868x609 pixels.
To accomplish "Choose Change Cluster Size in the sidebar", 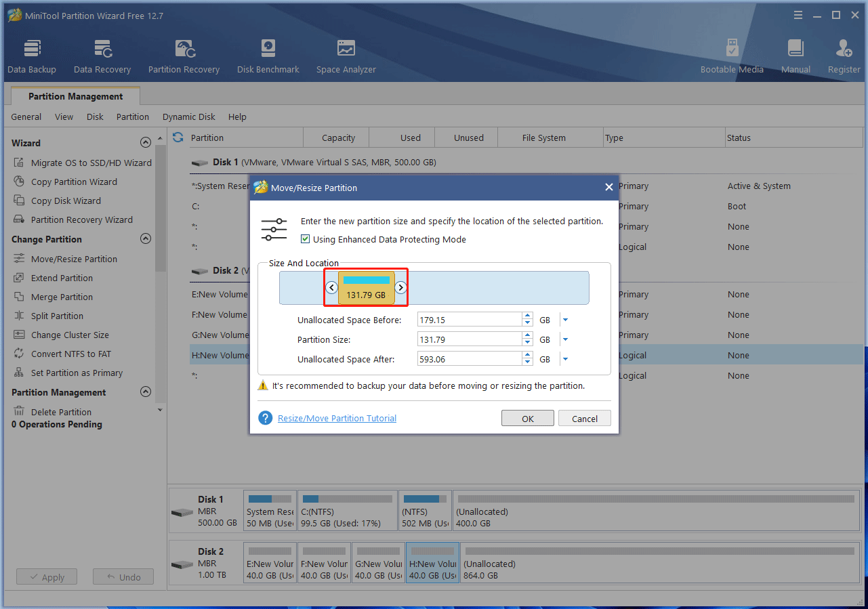I will [x=70, y=335].
